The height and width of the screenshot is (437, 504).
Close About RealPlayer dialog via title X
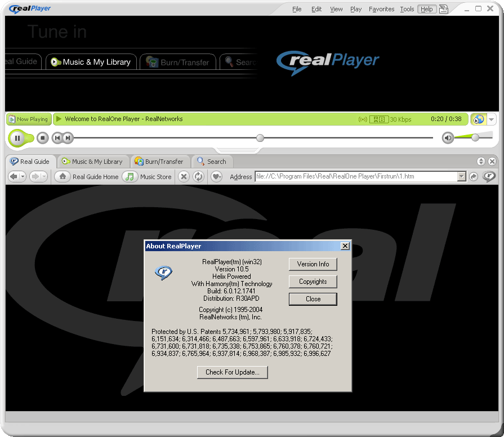345,246
